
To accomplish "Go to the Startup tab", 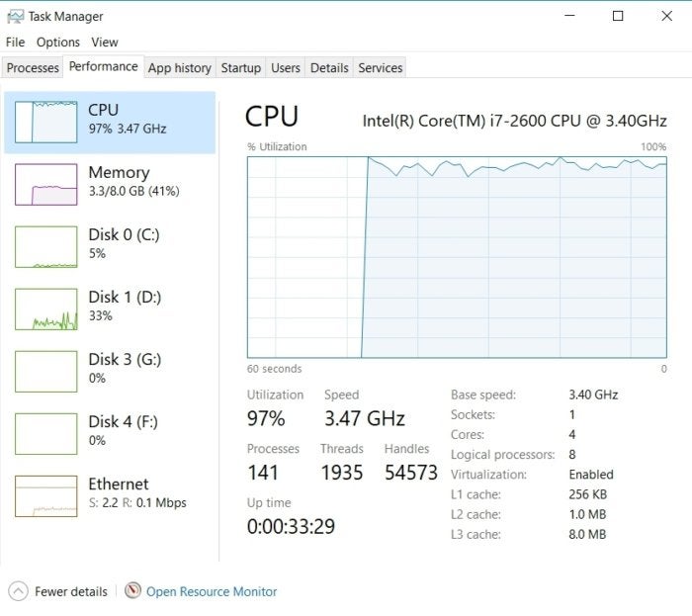I will pos(240,68).
